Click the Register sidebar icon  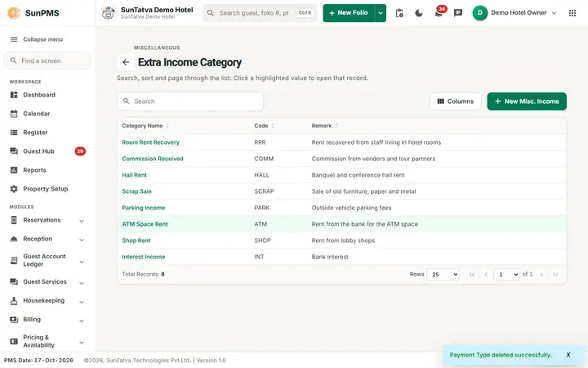point(14,132)
